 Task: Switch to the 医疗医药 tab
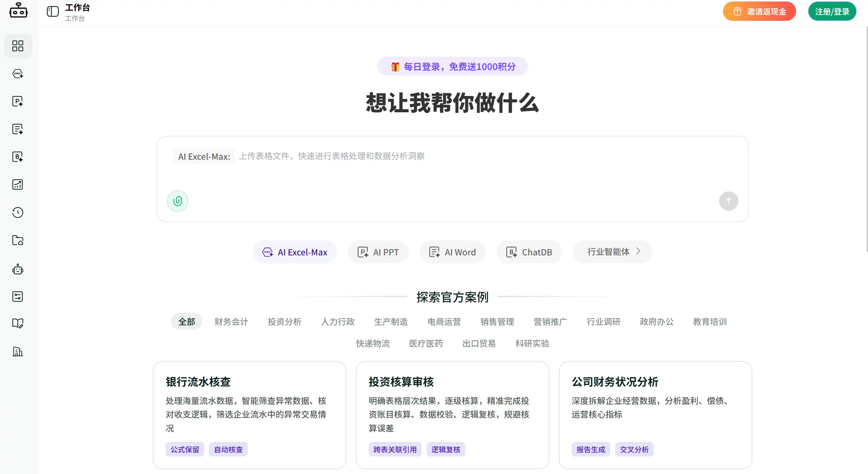click(x=426, y=343)
